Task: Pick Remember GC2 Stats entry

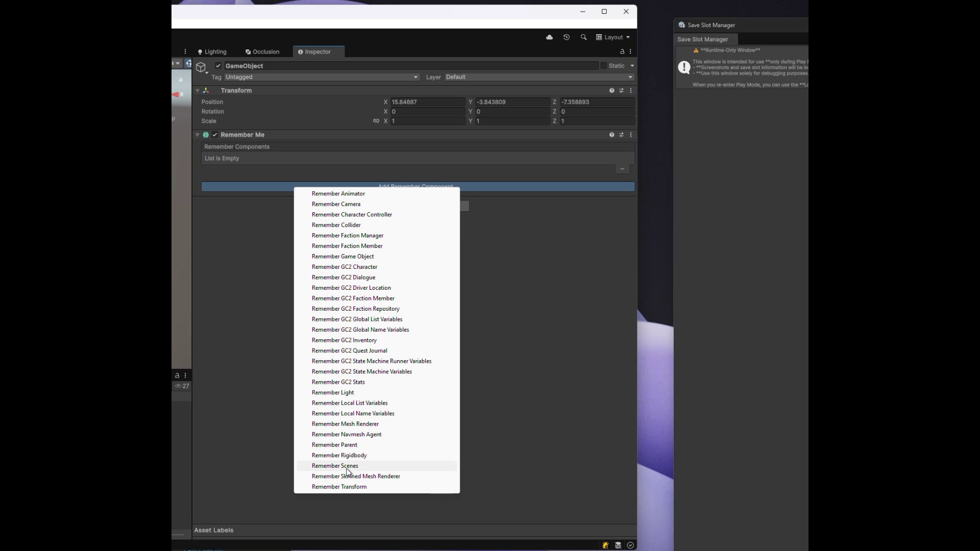Action: coord(377,382)
